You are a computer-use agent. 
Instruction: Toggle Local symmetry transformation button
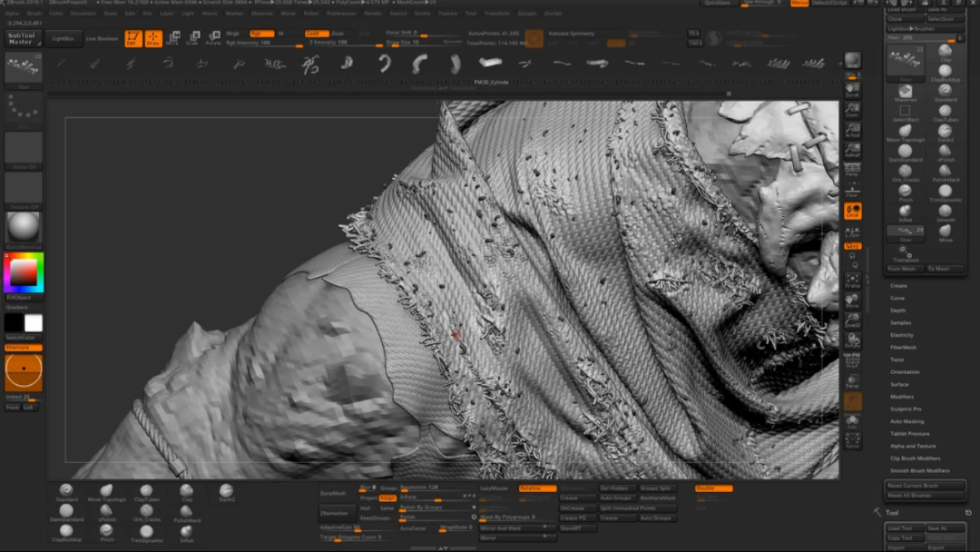tap(852, 231)
